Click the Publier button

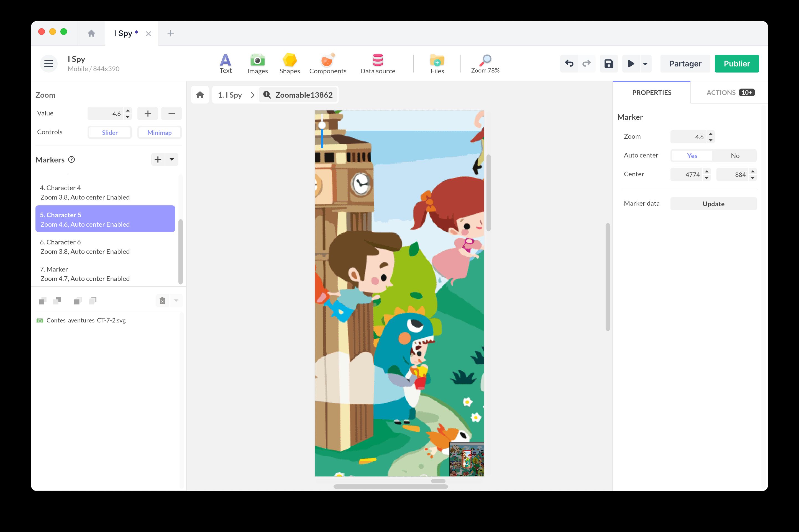(x=736, y=63)
